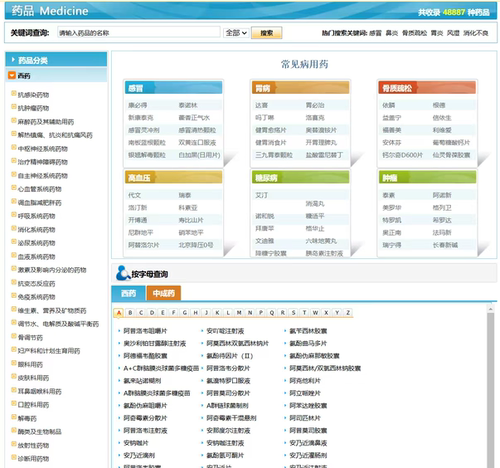Open the 肿瘤 common-disease card header
Image resolution: width=500 pixels, height=468 pixels.
(x=427, y=178)
